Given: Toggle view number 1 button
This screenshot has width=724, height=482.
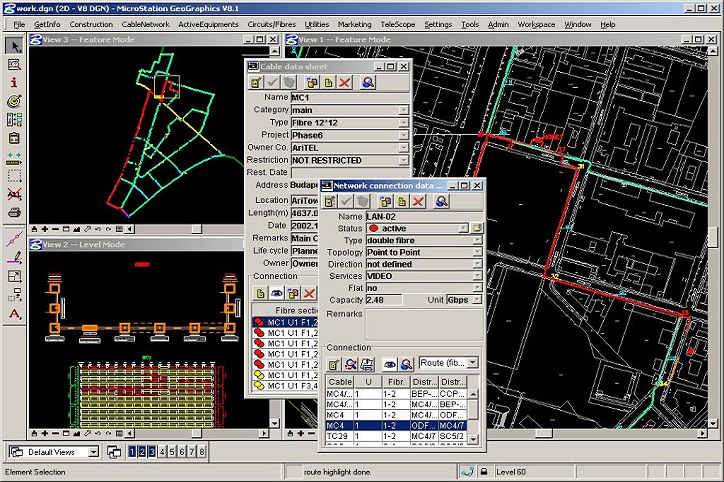Looking at the screenshot, I should coord(133,452).
